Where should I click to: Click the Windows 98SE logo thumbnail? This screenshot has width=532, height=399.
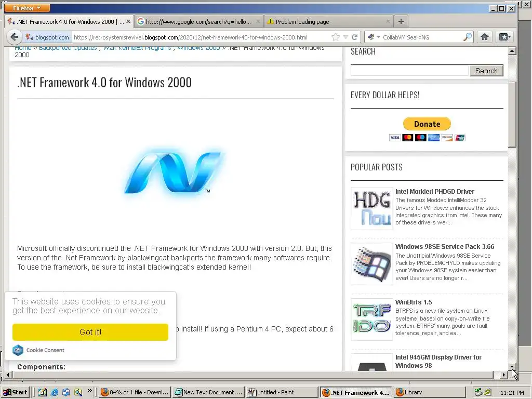[x=372, y=264]
